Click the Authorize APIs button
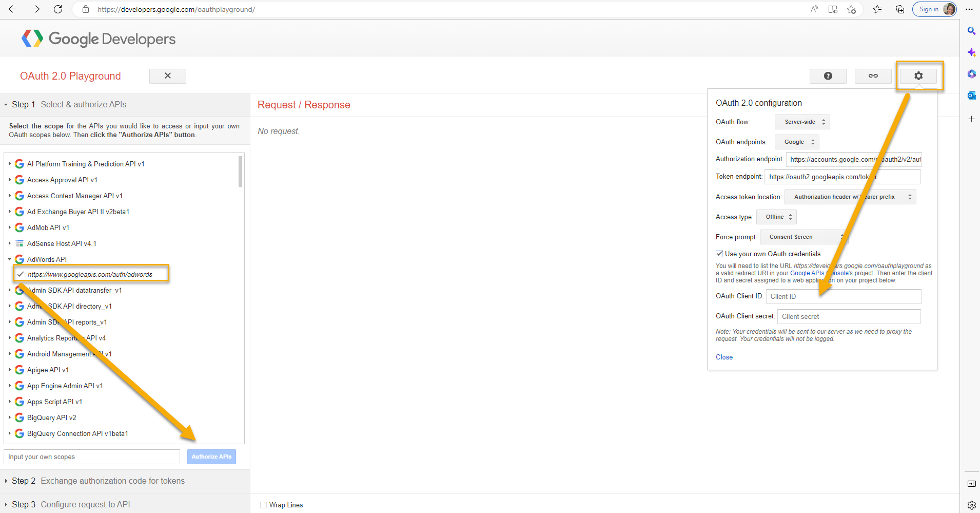The image size is (980, 513). coord(211,457)
